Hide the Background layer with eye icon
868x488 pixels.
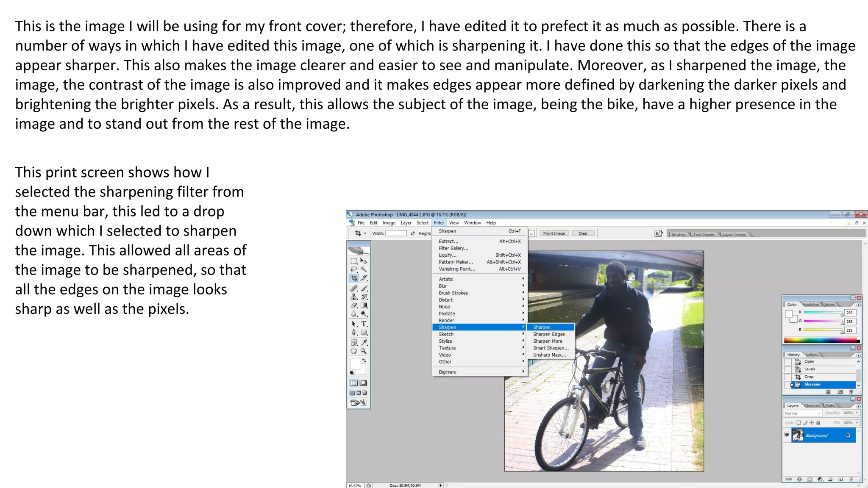[x=787, y=435]
